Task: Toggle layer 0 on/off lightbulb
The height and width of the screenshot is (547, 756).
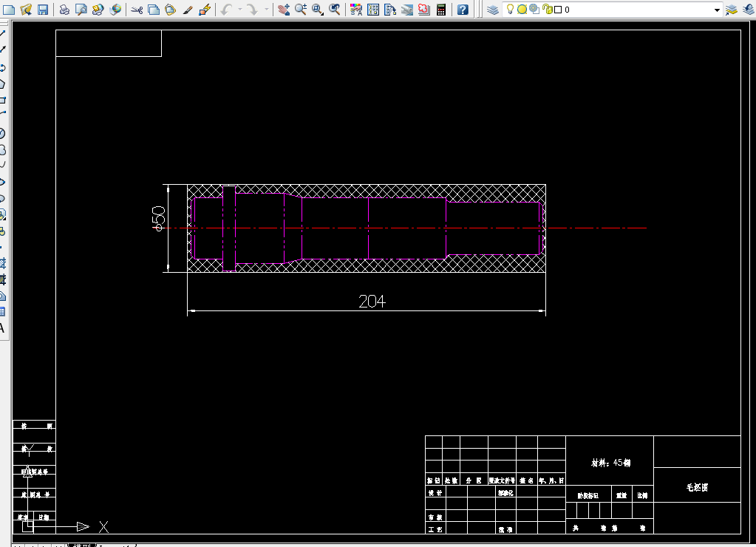Action: pyautogui.click(x=510, y=9)
